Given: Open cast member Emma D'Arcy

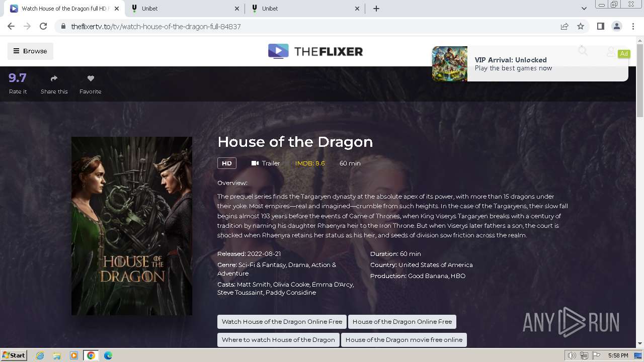Looking at the screenshot, I should tap(332, 284).
